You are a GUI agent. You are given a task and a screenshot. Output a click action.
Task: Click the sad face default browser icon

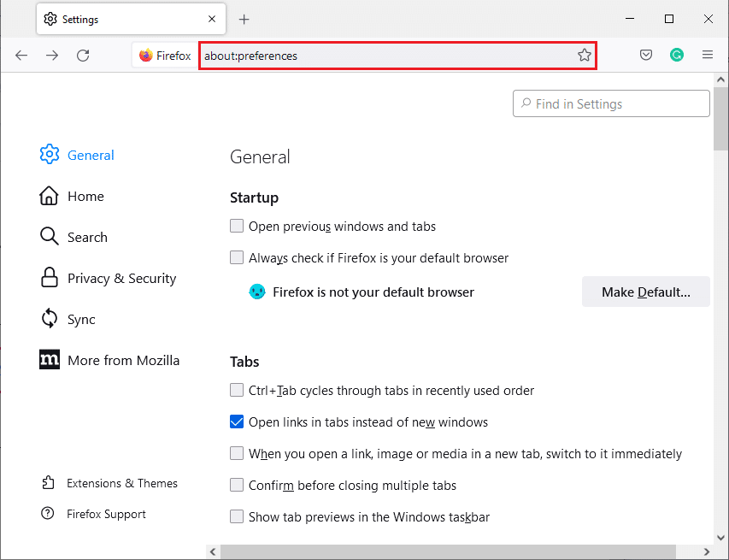pos(257,292)
